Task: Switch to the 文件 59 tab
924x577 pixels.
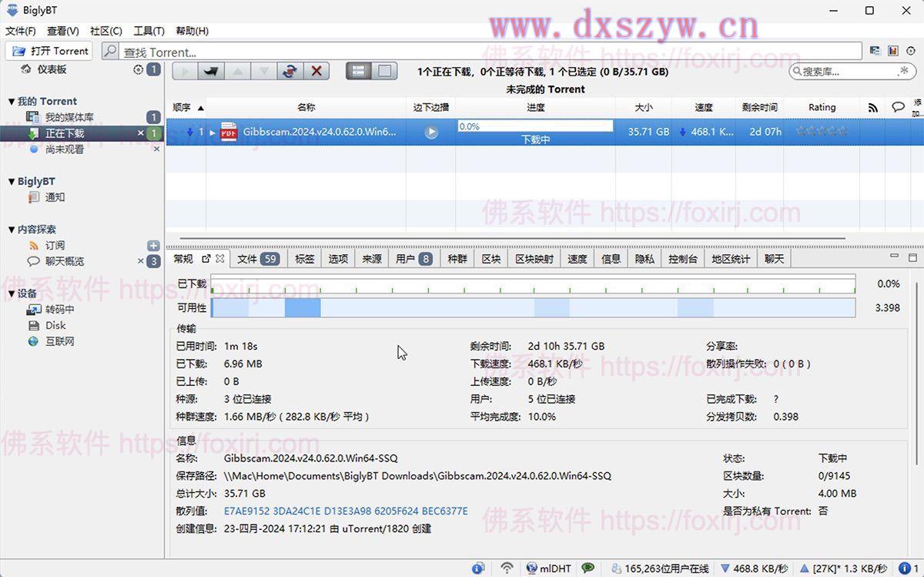Action: 258,259
